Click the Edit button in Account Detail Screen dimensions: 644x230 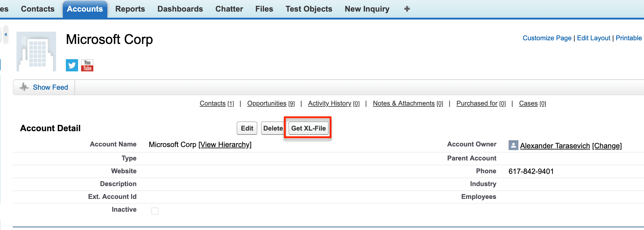(247, 128)
